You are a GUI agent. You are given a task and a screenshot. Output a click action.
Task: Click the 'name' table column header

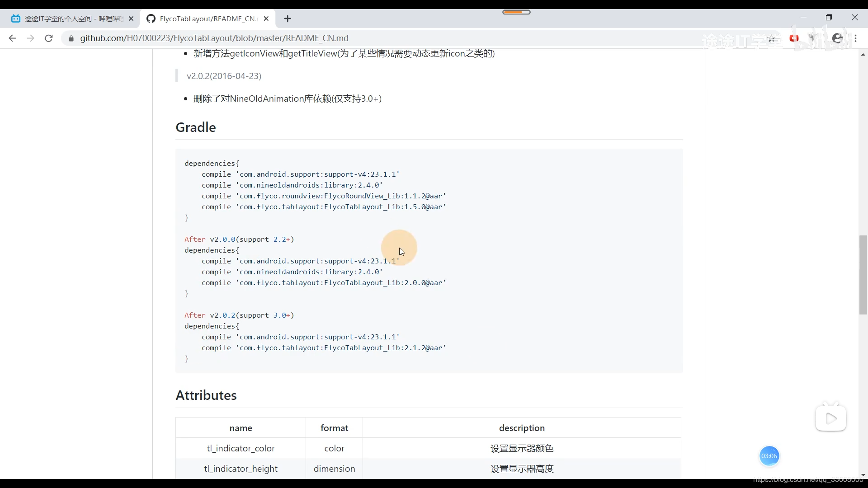pyautogui.click(x=241, y=428)
